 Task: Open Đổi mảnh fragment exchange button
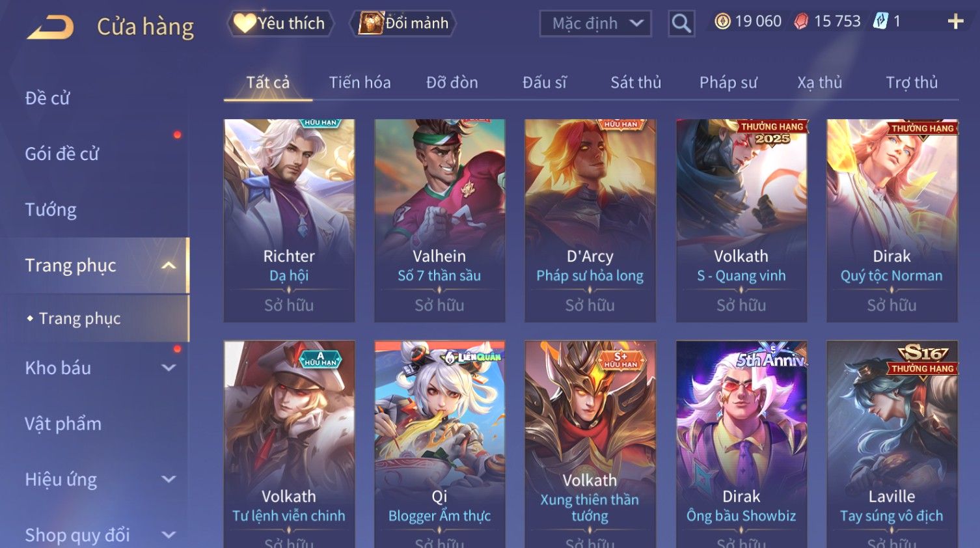point(403,23)
